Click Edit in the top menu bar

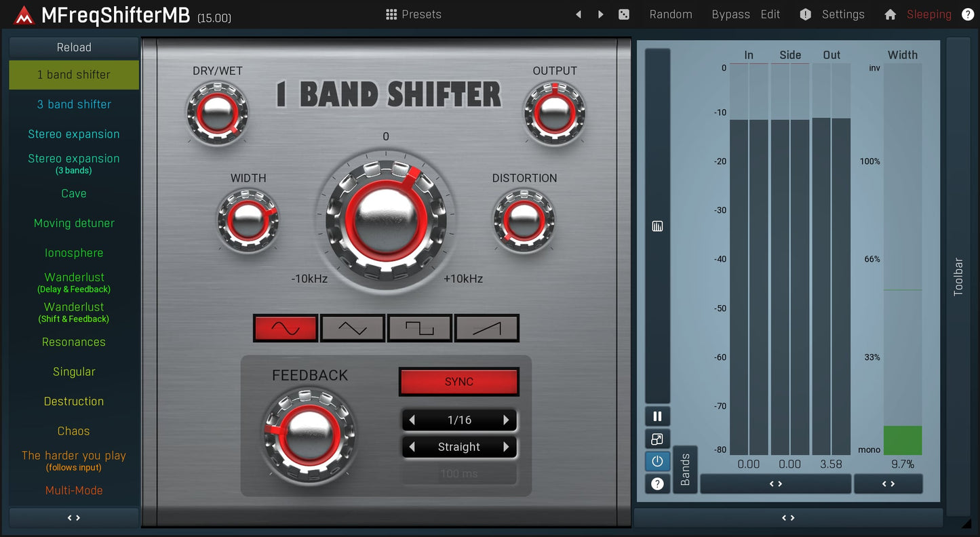pos(770,14)
